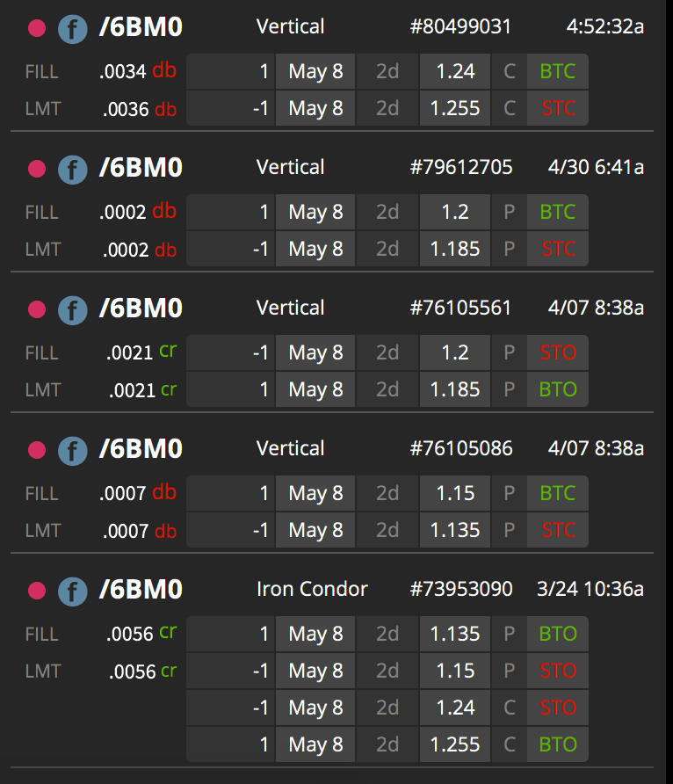Click the red status dot on order #76105086

click(37, 449)
